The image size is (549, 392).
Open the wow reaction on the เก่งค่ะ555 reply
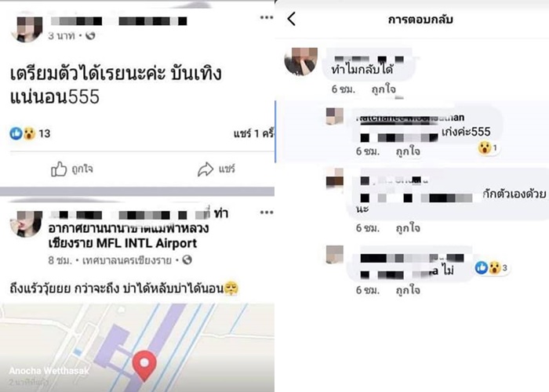[488, 147]
